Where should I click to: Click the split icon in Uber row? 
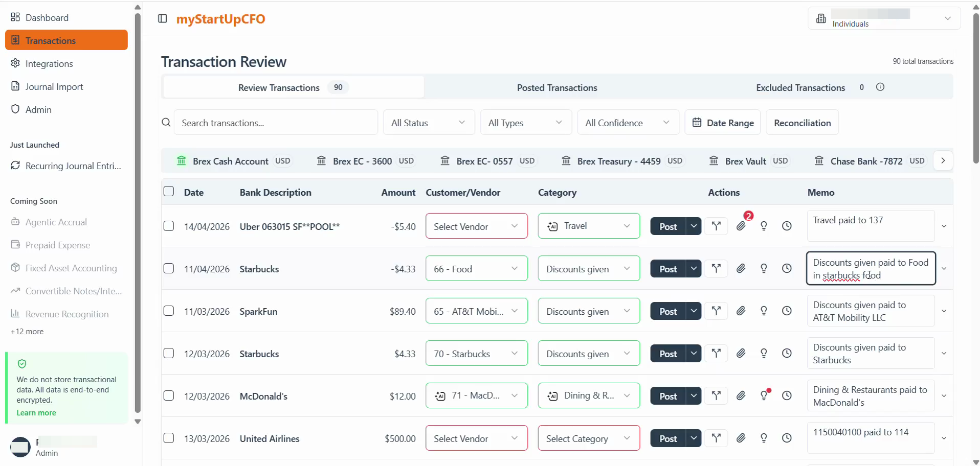716,226
